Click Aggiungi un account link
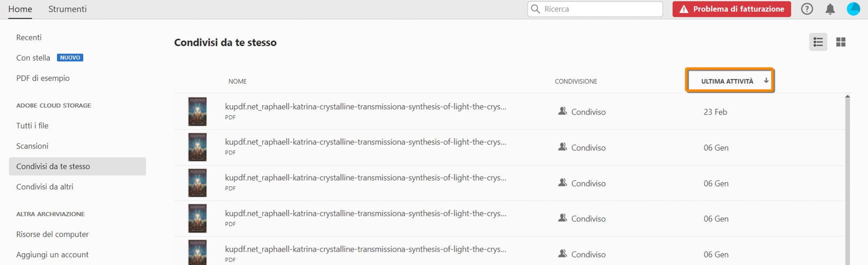This screenshot has height=265, width=868. pyautogui.click(x=52, y=255)
